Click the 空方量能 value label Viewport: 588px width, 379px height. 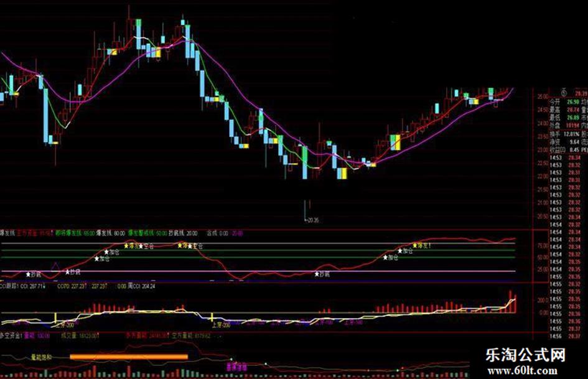[191, 336]
